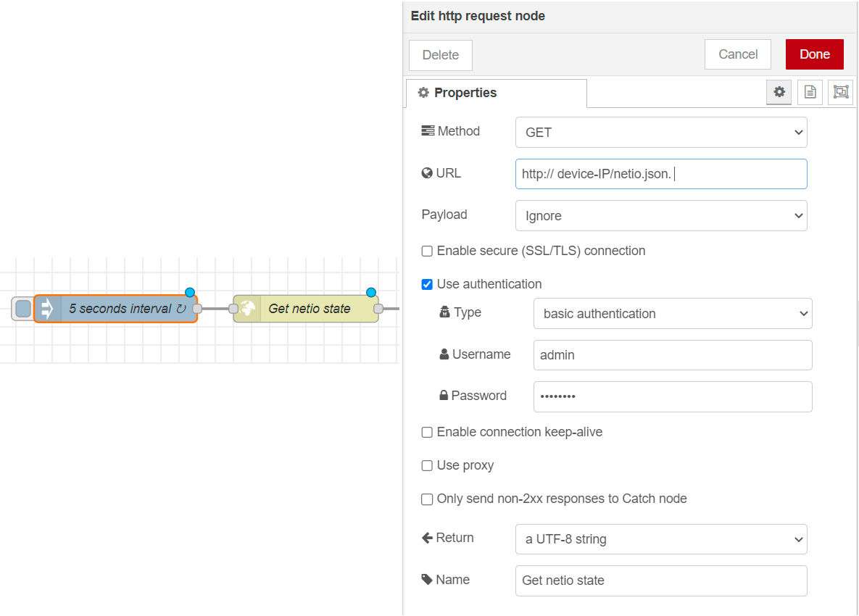Open node description document icon
This screenshot has height=616, width=859.
pyautogui.click(x=810, y=92)
